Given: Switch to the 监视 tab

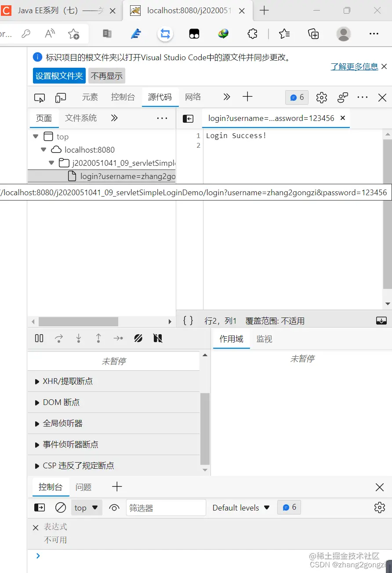Looking at the screenshot, I should [x=265, y=339].
